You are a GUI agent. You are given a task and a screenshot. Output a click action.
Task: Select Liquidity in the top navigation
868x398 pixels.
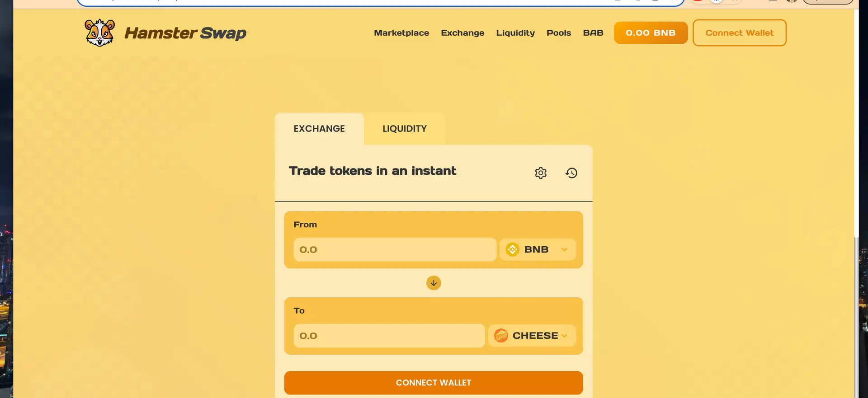click(x=515, y=33)
